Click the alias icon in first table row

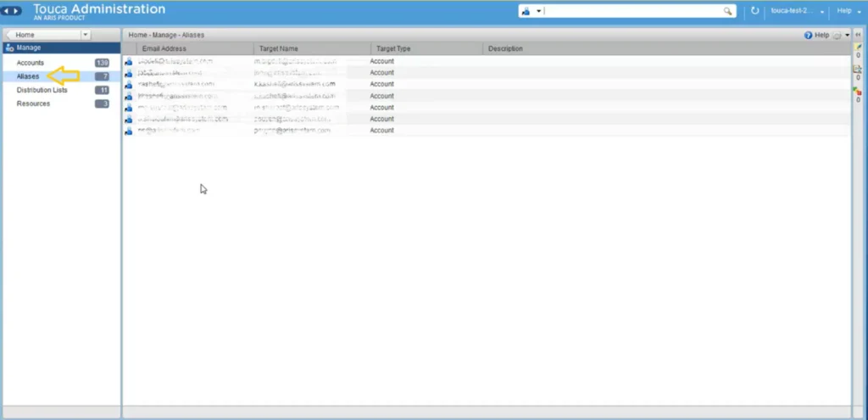[x=129, y=61]
